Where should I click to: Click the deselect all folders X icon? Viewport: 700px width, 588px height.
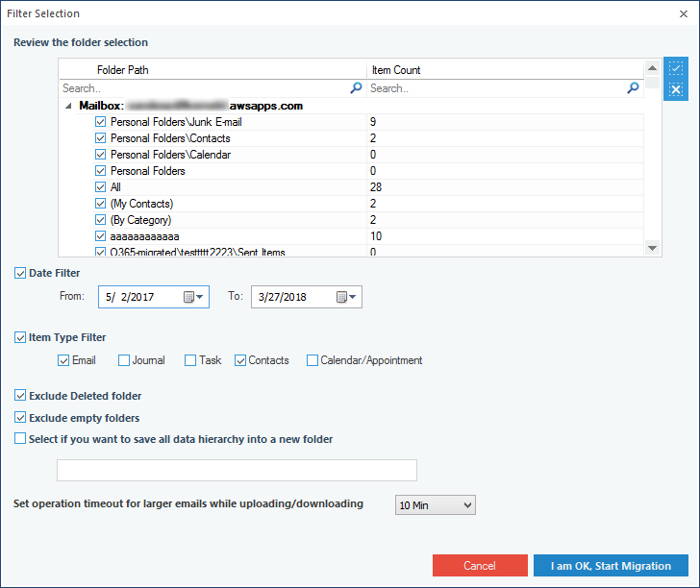pos(676,90)
